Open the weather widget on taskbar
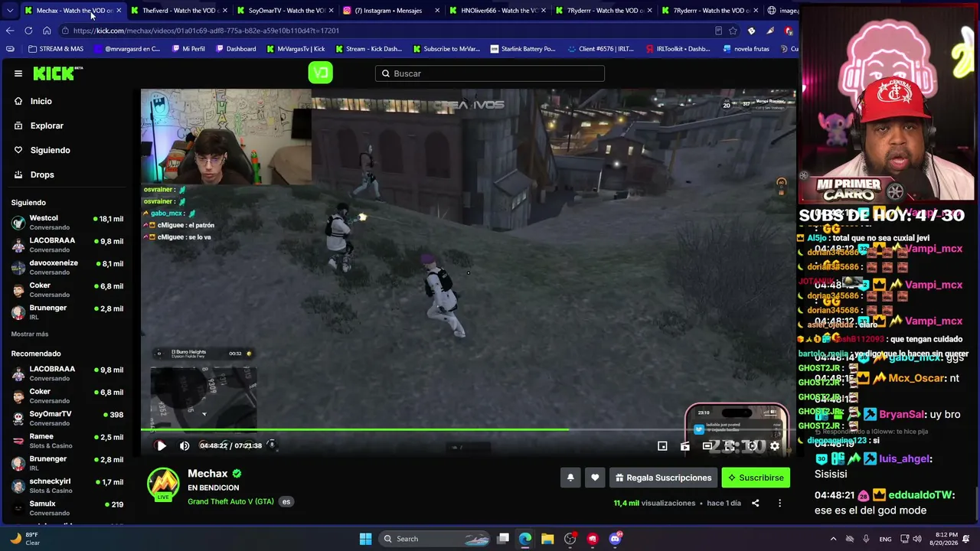 click(25, 539)
